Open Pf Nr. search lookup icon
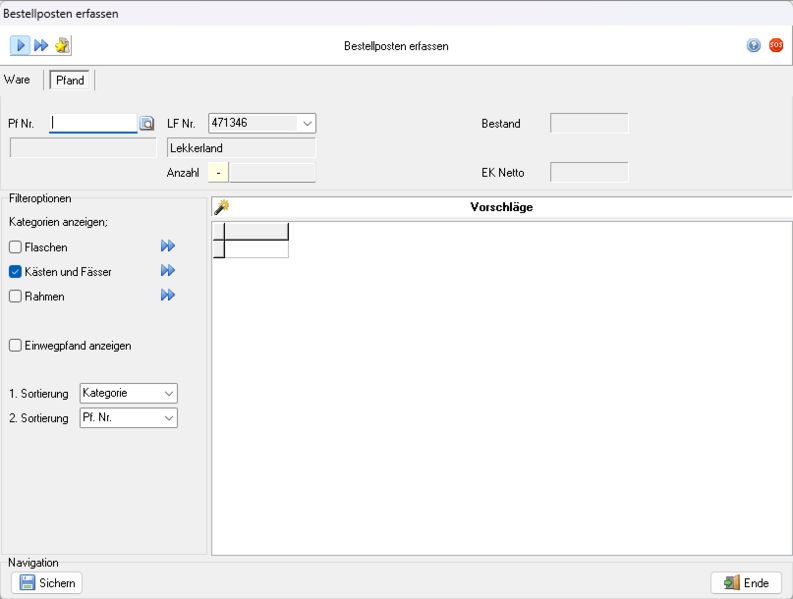 (147, 123)
